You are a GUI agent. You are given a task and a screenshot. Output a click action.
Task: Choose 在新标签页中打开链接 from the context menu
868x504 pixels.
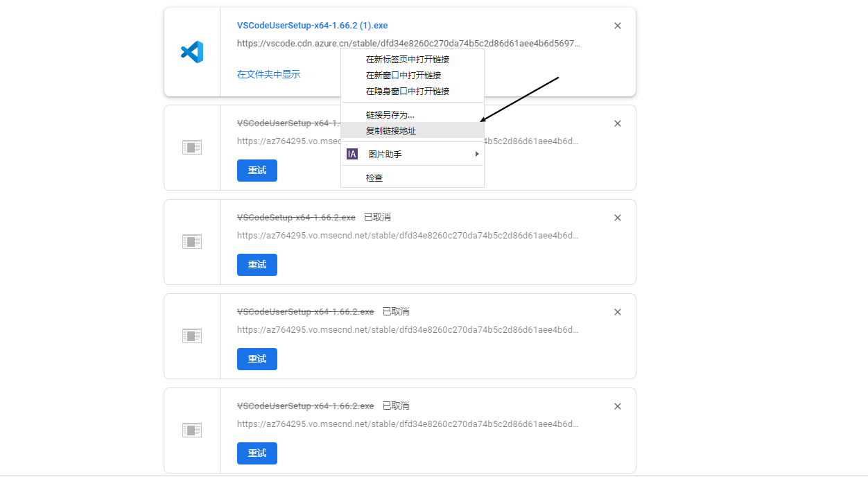pyautogui.click(x=413, y=59)
